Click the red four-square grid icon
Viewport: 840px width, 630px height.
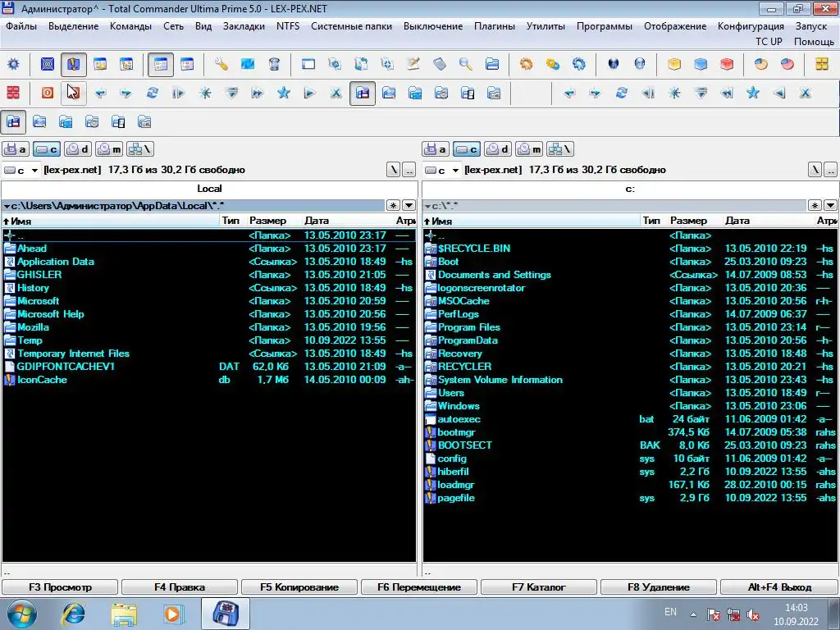click(x=13, y=94)
